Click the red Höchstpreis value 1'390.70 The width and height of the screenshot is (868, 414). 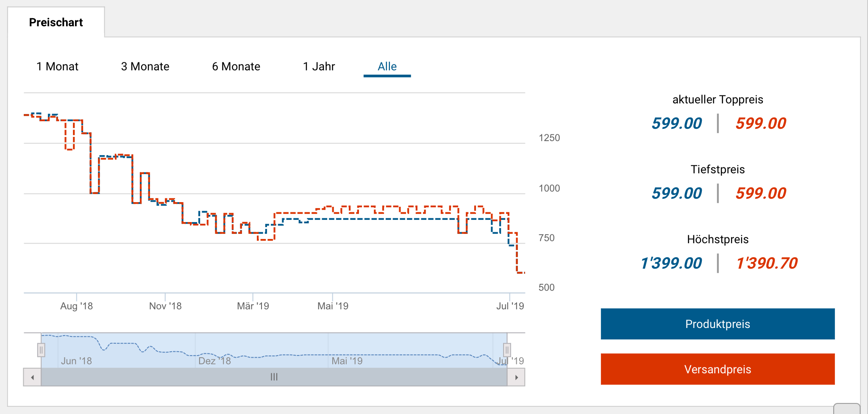tap(767, 263)
